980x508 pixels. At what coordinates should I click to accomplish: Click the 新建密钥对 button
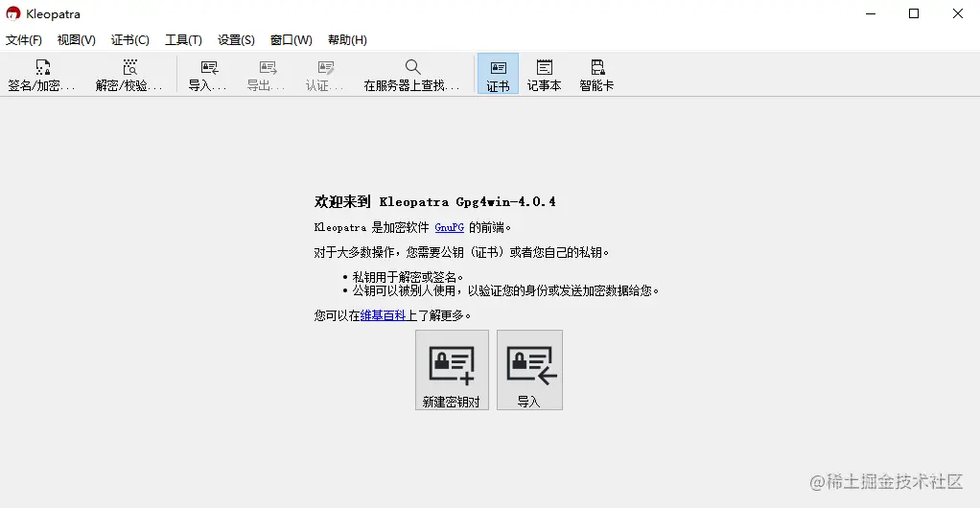click(452, 370)
